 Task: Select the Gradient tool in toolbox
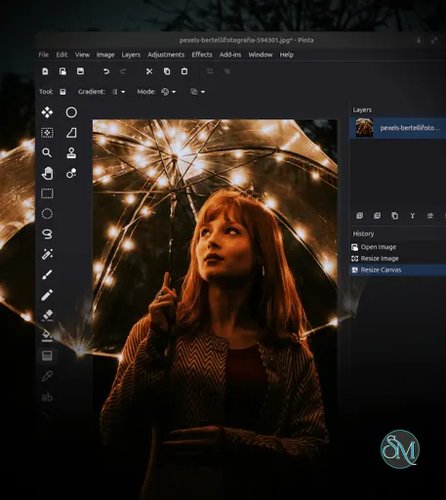(x=47, y=356)
